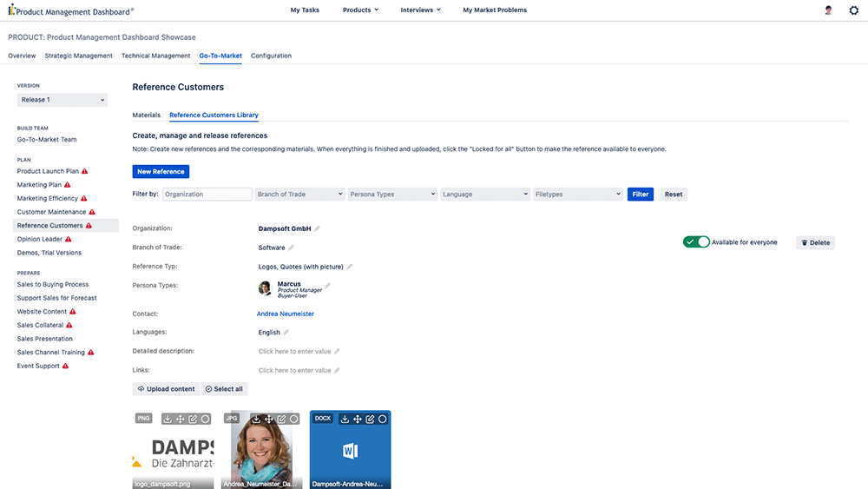
Task: Click the Detailed description value placeholder
Action: point(294,351)
